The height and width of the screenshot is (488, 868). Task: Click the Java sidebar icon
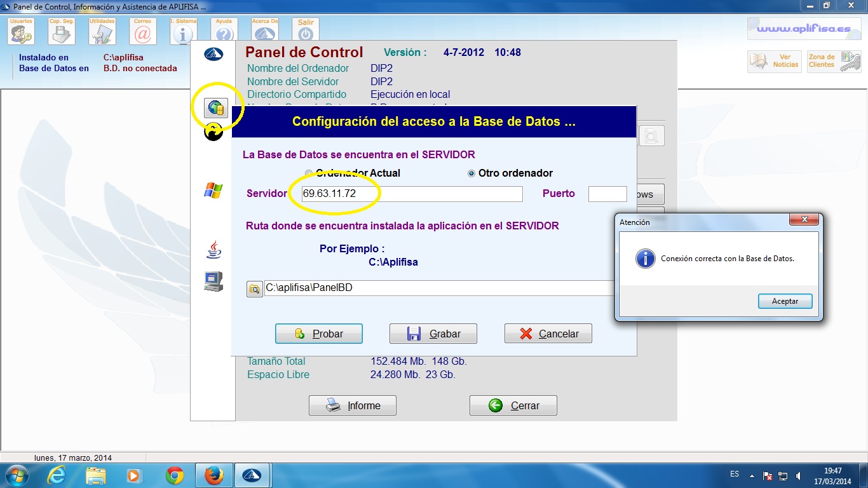pyautogui.click(x=214, y=249)
